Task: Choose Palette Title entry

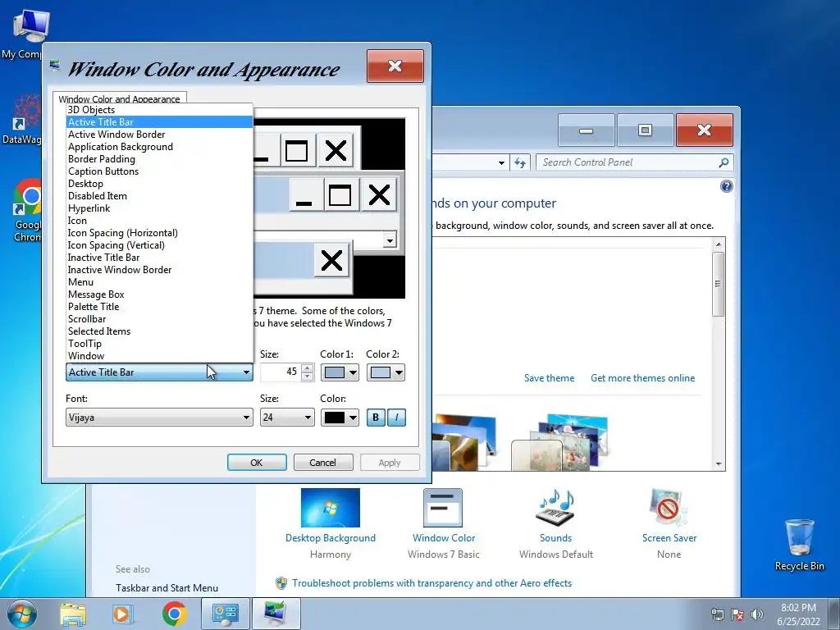Action: 159,307
